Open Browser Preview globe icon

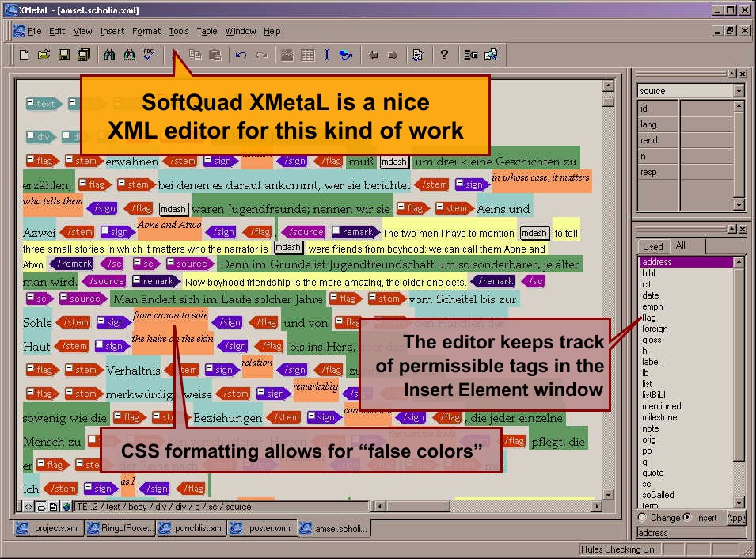click(66, 507)
